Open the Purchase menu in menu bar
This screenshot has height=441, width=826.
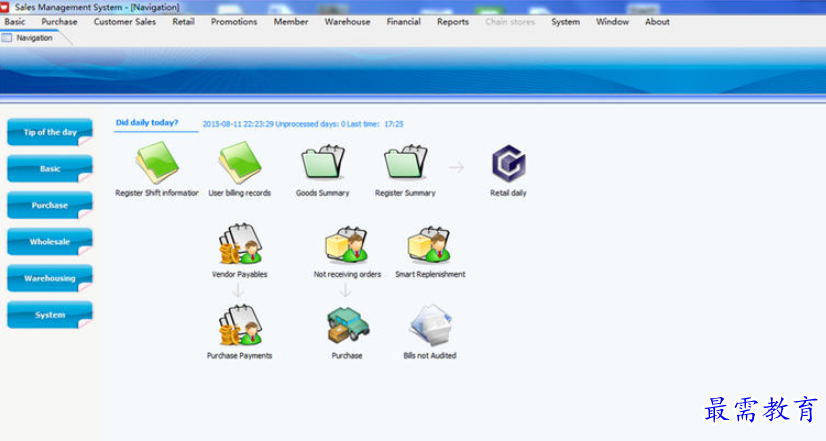click(x=60, y=22)
